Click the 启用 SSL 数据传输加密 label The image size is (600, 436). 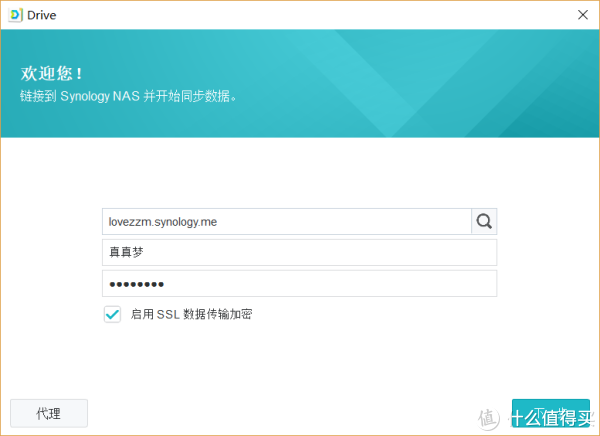click(191, 314)
